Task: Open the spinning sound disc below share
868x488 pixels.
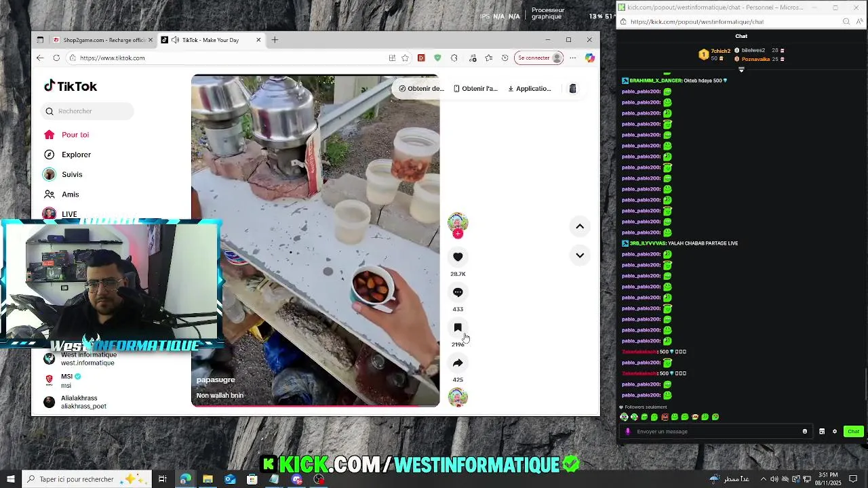Action: click(x=458, y=397)
